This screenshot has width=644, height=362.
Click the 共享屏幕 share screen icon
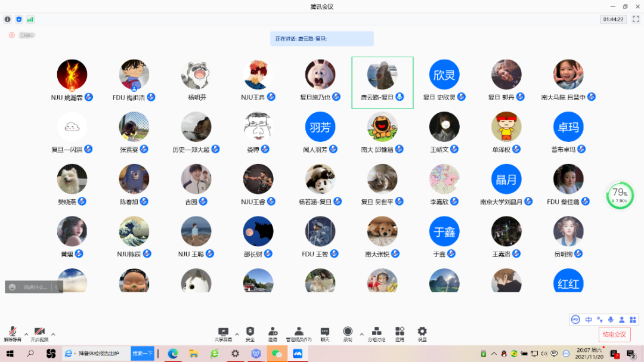click(x=224, y=333)
